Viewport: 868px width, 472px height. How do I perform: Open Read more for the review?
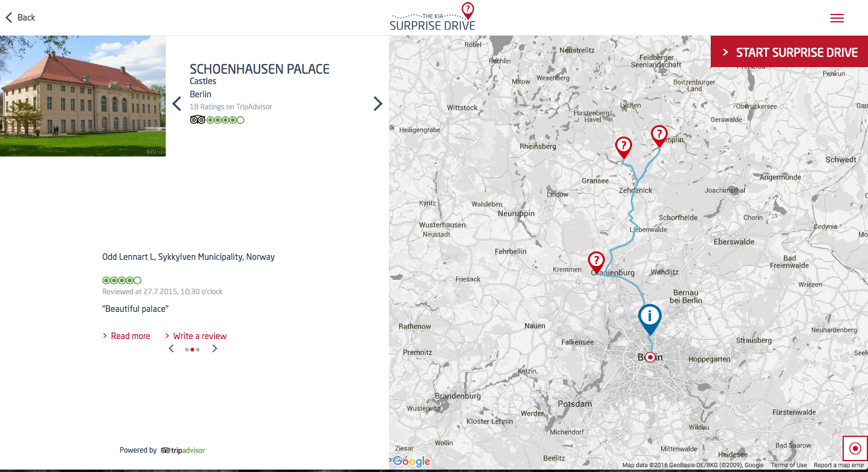(x=126, y=336)
